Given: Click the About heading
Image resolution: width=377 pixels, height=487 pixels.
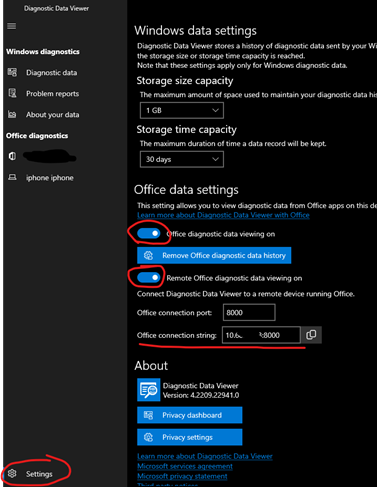Looking at the screenshot, I should point(151,366).
